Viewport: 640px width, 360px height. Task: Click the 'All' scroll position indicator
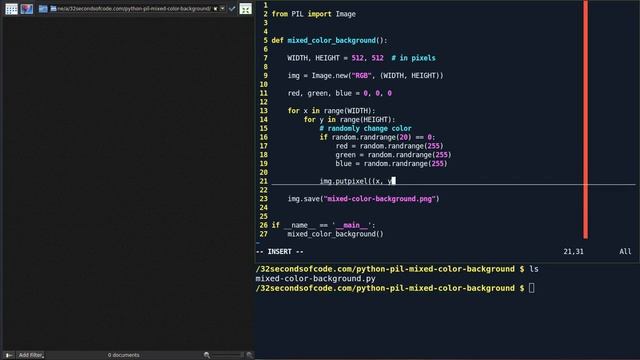(625, 251)
